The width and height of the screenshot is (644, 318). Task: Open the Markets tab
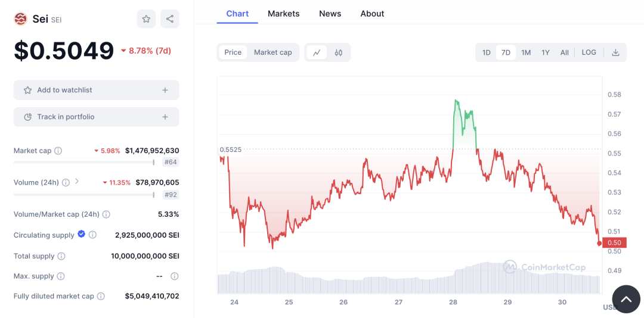click(x=283, y=14)
